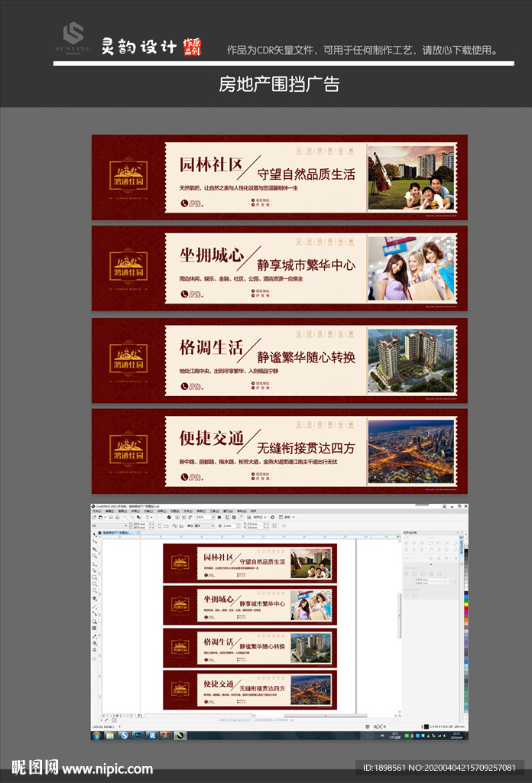532x783 pixels.
Task: Click the docker X coordinate input field
Action: coord(430,580)
